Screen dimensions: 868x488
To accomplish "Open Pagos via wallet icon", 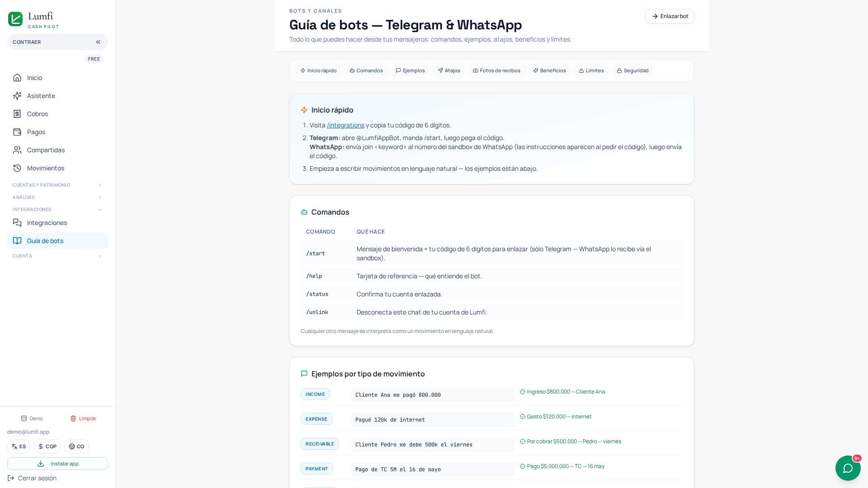I will (17, 132).
